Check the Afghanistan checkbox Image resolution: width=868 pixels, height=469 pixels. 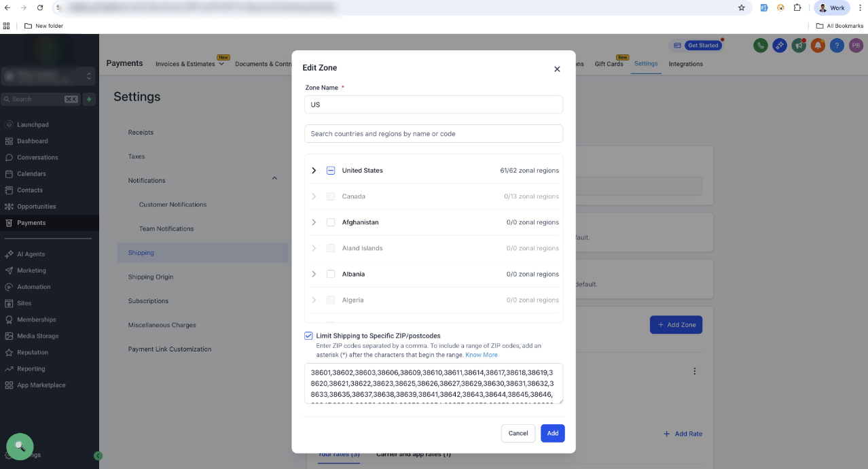click(x=331, y=222)
